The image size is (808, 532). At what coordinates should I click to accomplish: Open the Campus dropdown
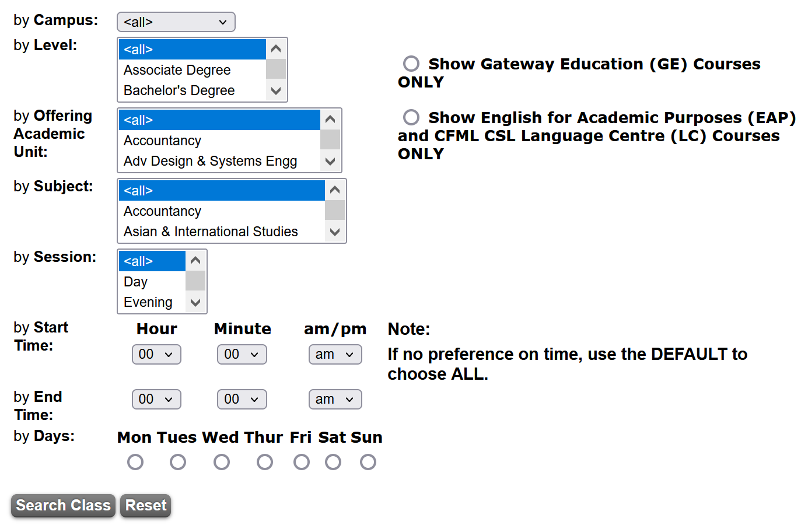[x=176, y=22]
